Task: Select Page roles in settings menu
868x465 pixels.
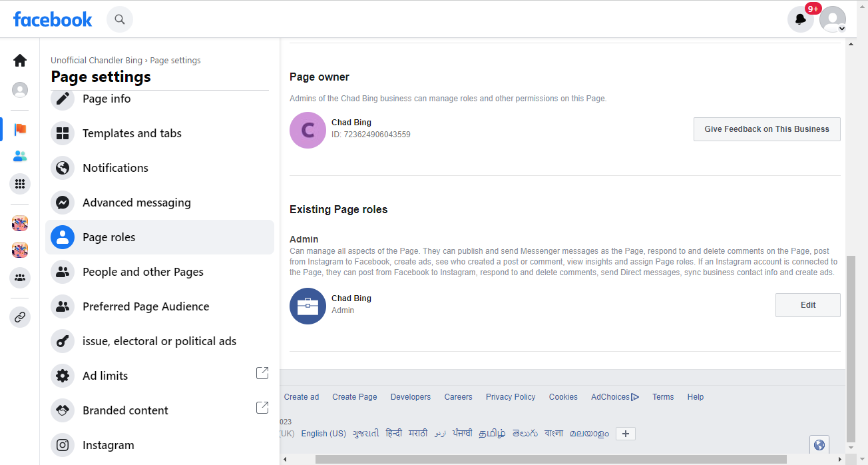Action: (108, 237)
